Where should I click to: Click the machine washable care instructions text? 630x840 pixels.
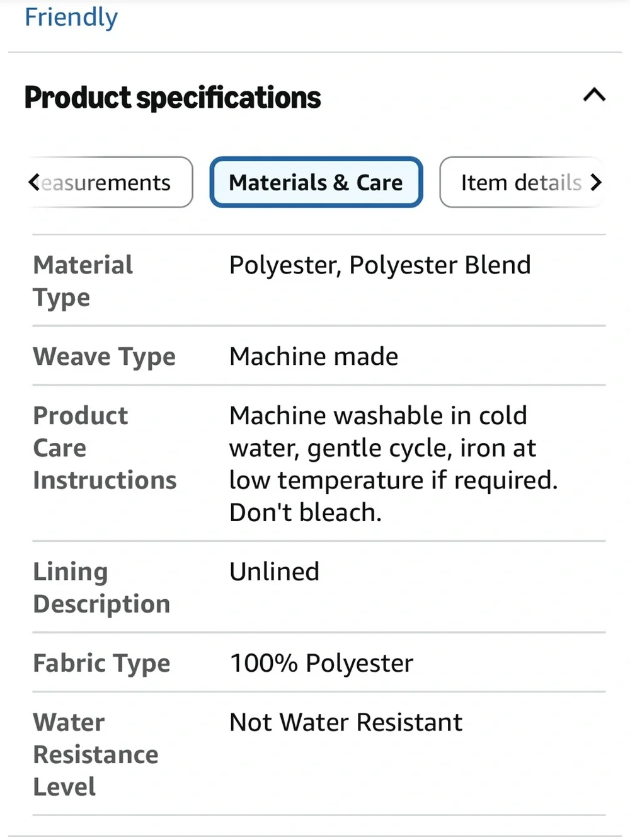(394, 464)
